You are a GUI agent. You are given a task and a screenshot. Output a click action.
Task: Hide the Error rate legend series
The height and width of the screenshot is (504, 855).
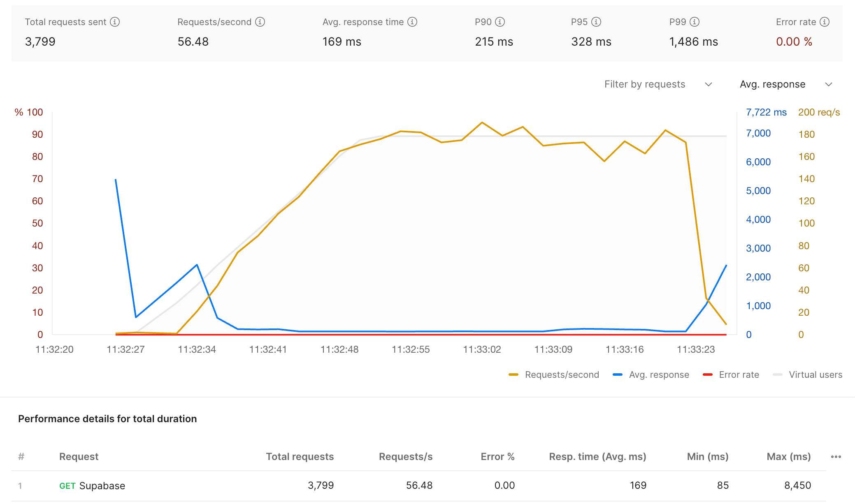point(731,375)
